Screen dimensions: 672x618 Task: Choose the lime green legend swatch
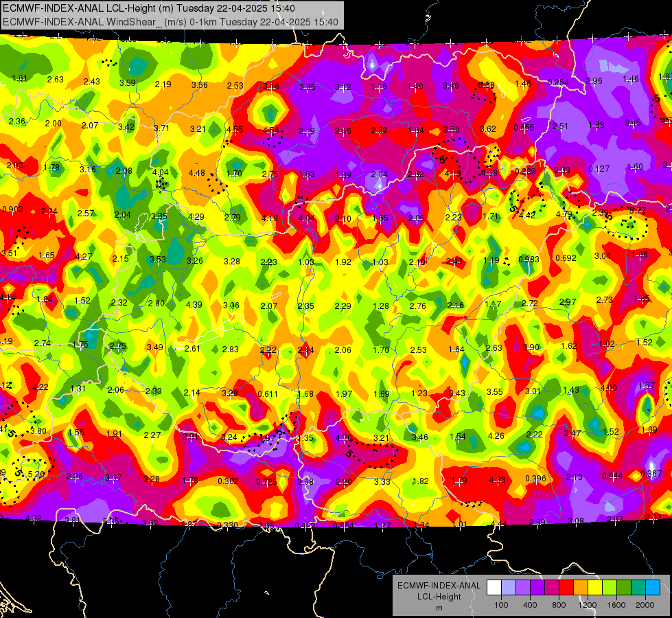[x=610, y=587]
